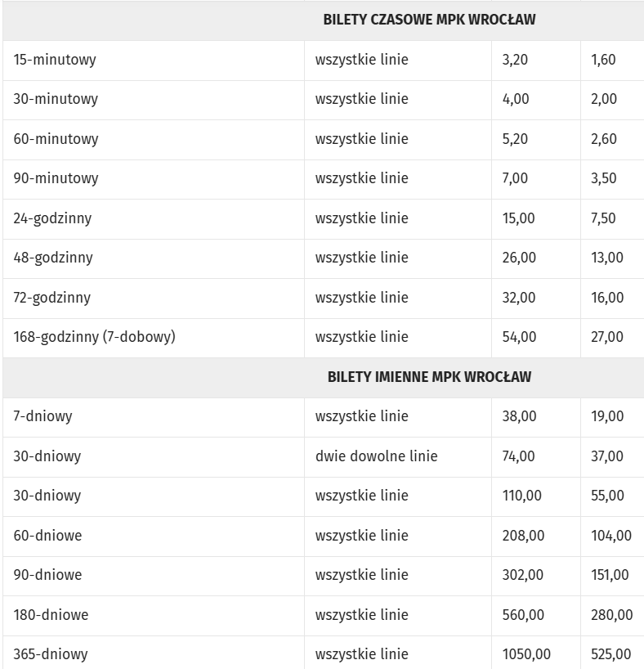The width and height of the screenshot is (644, 669).
Task: Select the "48-godzinny" ticket label
Action: point(53,258)
